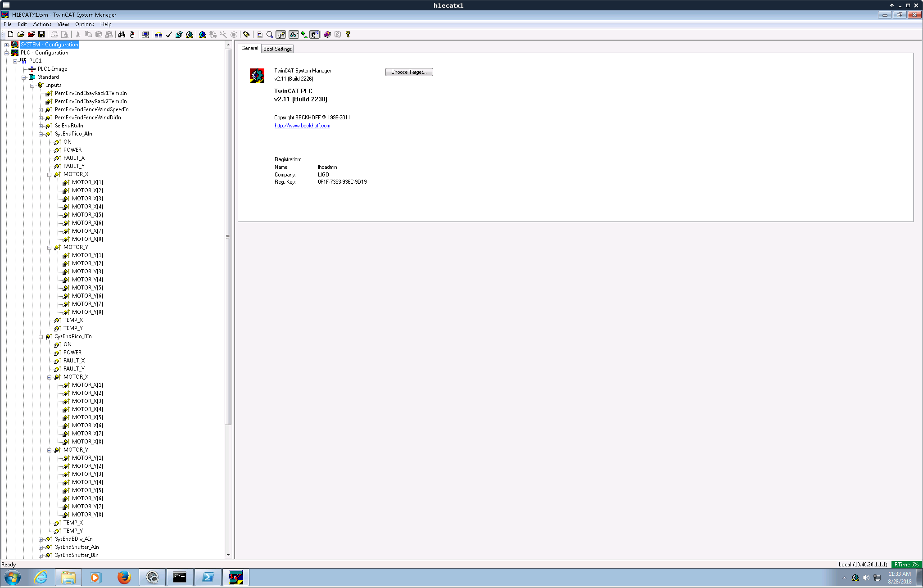
Task: Expand the PemEnvEndFenceWindSpeedIn node
Action: tap(41, 109)
